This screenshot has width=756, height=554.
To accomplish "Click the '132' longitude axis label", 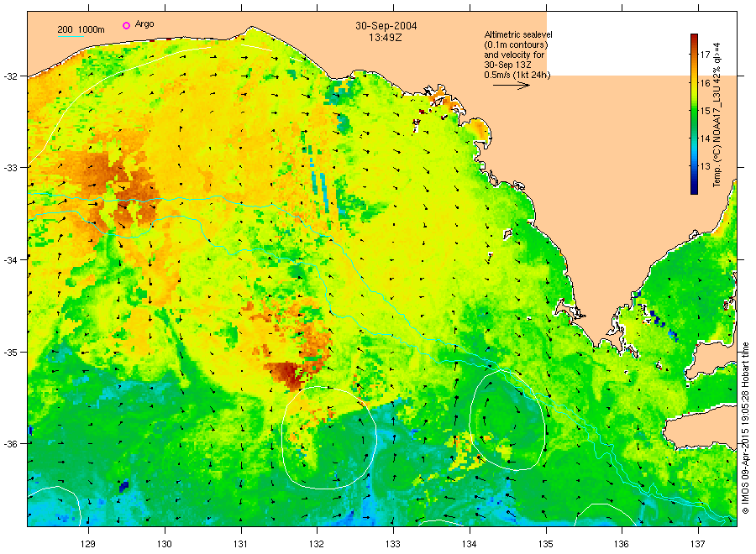I will [317, 544].
